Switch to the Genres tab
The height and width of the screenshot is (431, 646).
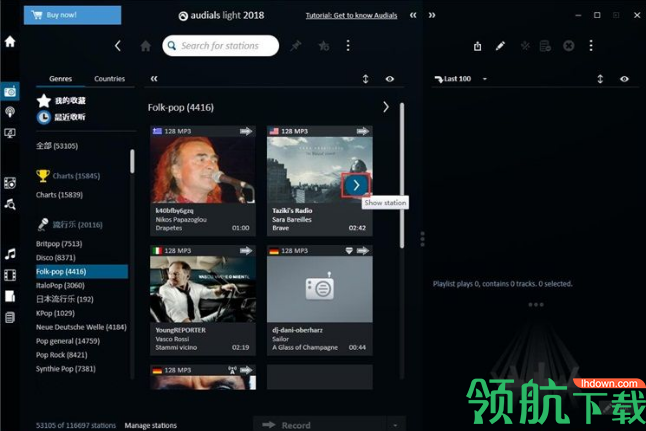point(61,79)
